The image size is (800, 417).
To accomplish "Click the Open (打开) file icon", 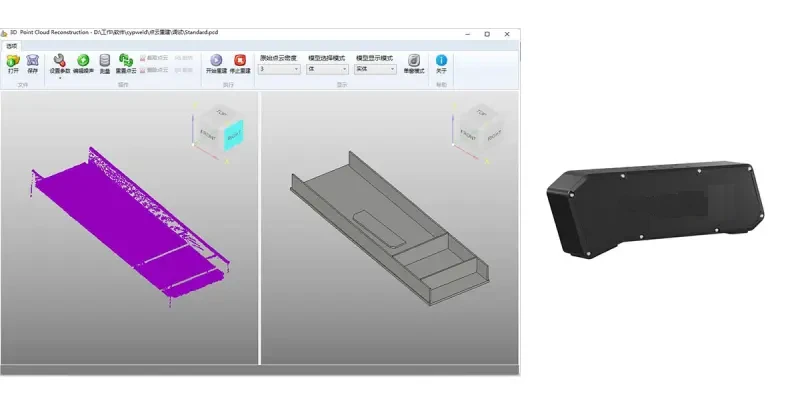I will [x=13, y=62].
